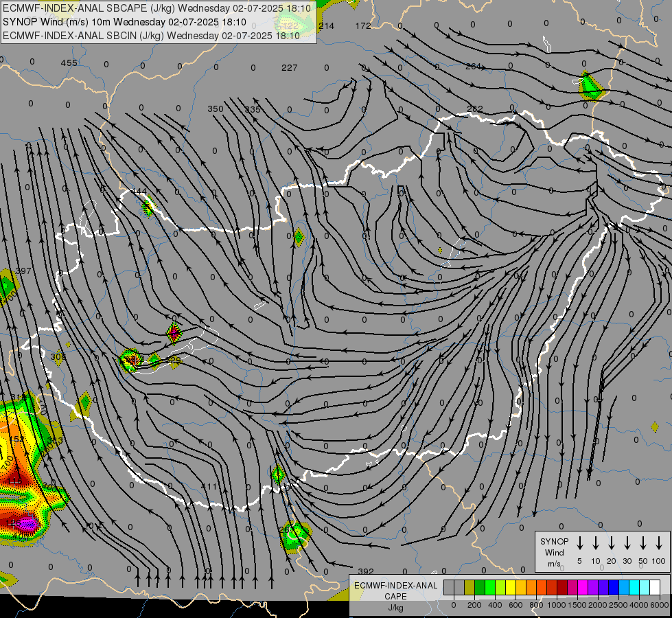The height and width of the screenshot is (618, 672).
Task: Click the 600 tick label on CAPE scale
Action: click(x=515, y=605)
